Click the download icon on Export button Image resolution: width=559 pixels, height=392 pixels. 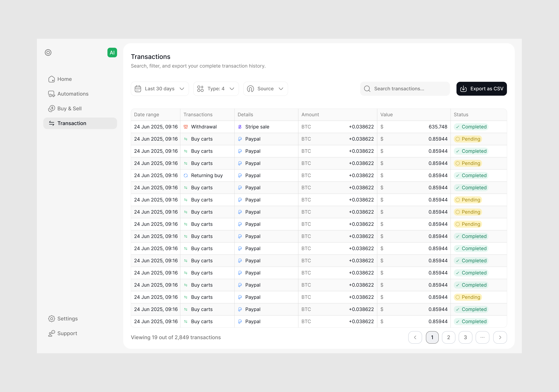point(463,89)
